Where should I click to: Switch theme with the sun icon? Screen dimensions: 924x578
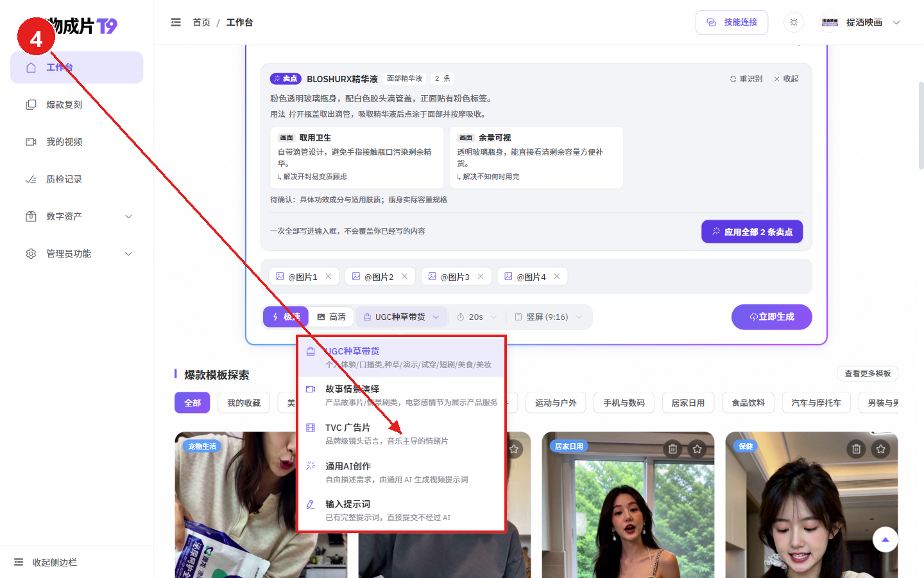tap(794, 22)
